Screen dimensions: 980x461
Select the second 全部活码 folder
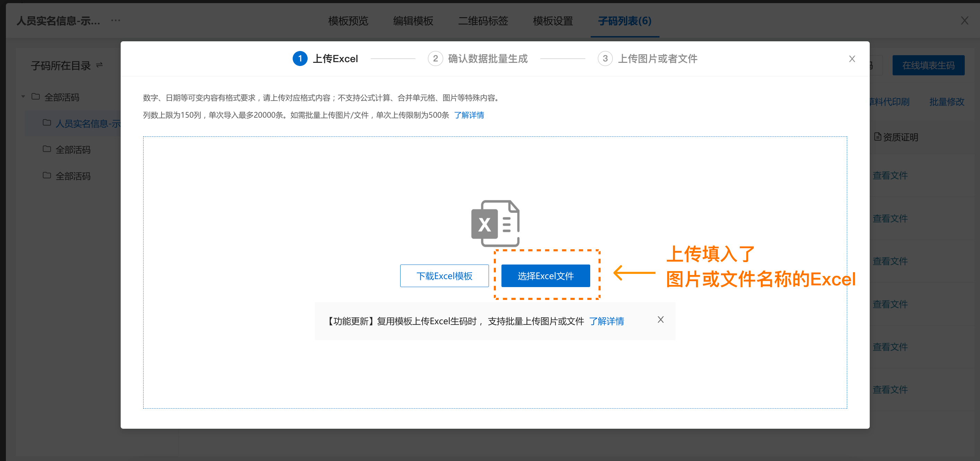[x=73, y=150]
